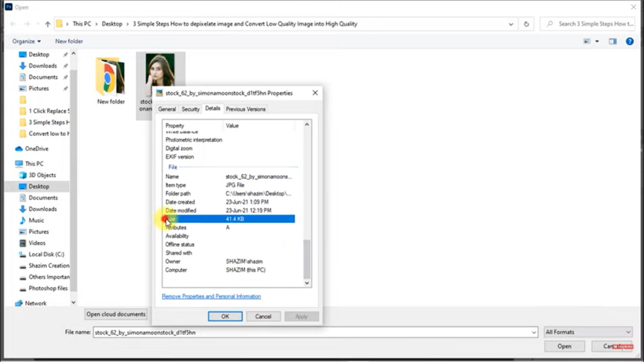Select the Local Disk (C:) icon

click(x=23, y=254)
